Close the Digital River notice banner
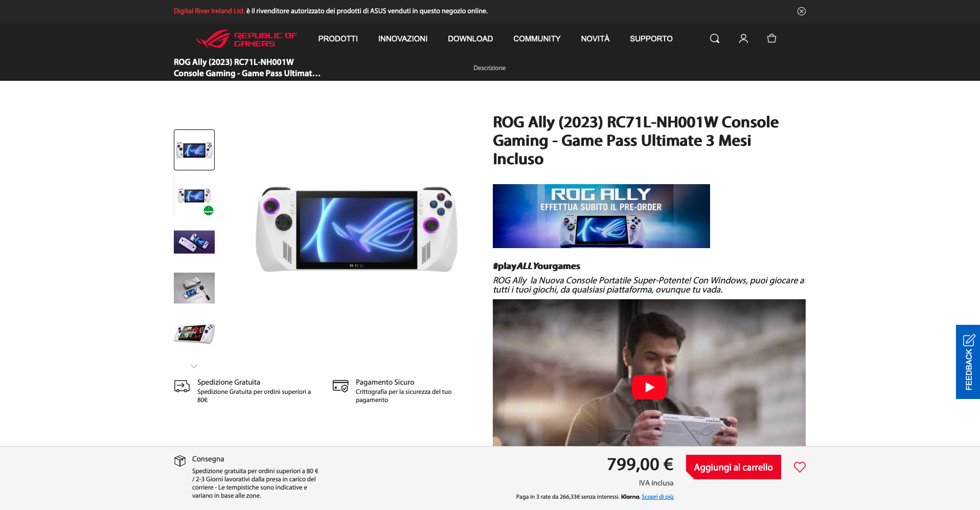 802,11
